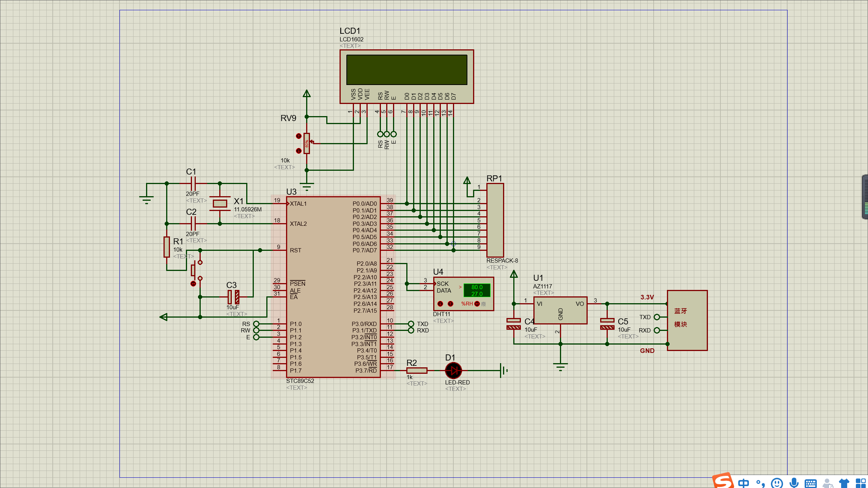This screenshot has height=488, width=868.
Task: Open the Sogou skin shirt icon
Action: coord(844,483)
